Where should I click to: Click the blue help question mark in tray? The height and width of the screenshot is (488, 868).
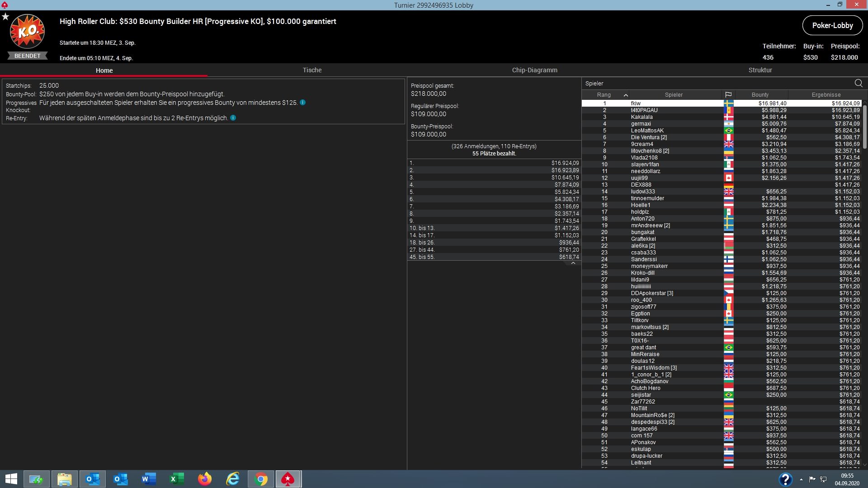tap(785, 479)
